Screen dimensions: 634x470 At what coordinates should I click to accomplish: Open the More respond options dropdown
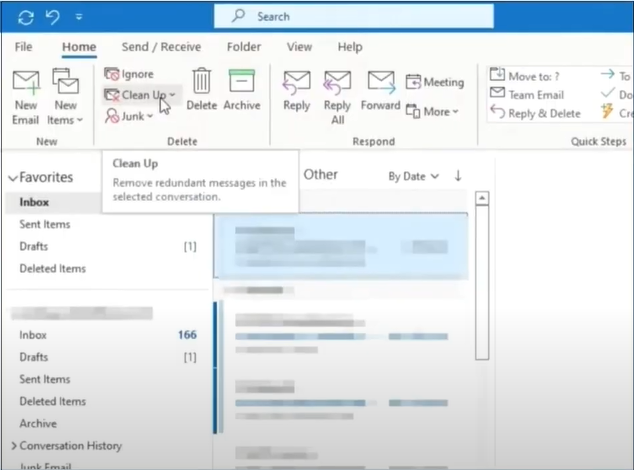tap(432, 111)
